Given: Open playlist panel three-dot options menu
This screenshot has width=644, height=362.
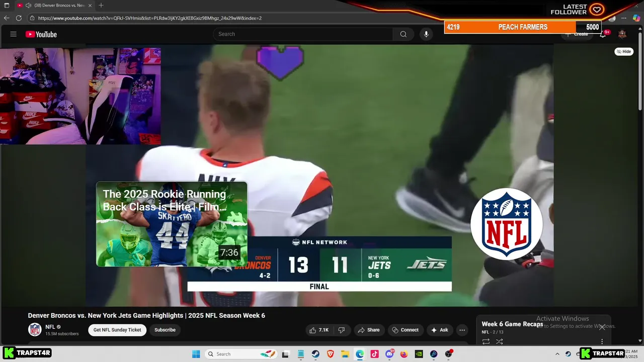Looking at the screenshot, I should coord(602,341).
